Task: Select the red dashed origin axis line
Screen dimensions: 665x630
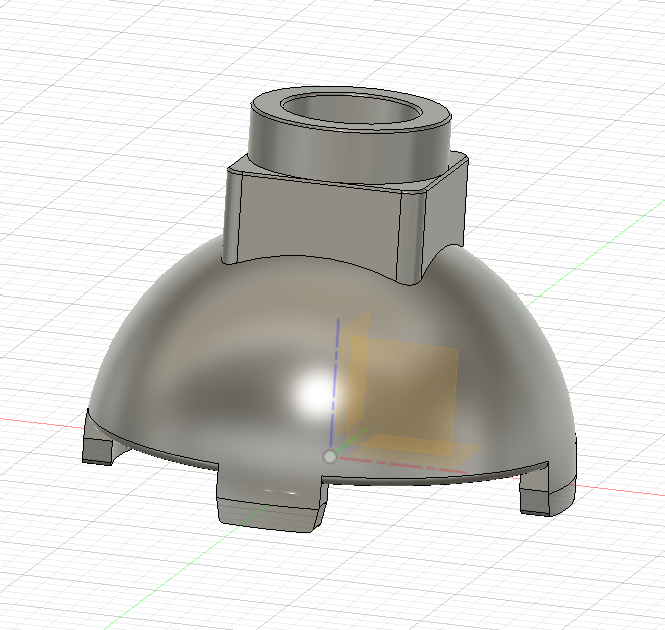Action: pyautogui.click(x=403, y=465)
